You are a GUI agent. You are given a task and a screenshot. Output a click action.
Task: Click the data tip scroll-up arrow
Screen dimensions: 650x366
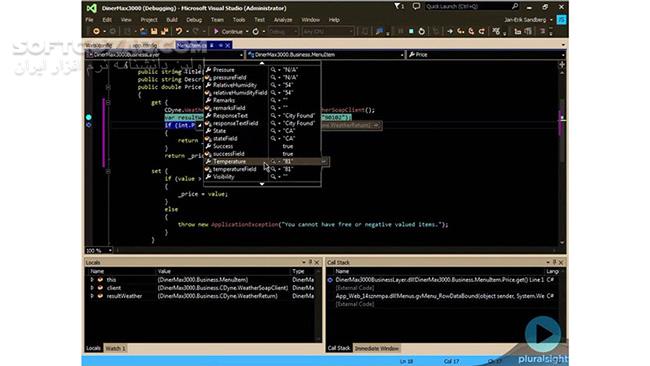(262, 63)
